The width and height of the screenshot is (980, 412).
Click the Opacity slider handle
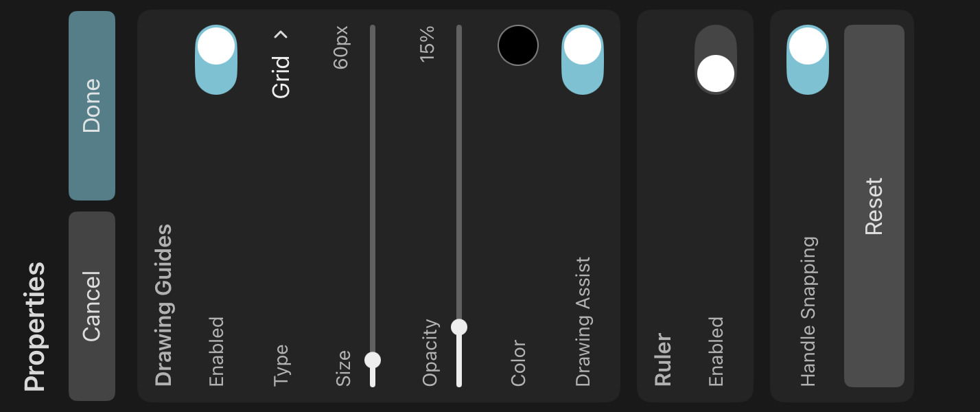(459, 327)
